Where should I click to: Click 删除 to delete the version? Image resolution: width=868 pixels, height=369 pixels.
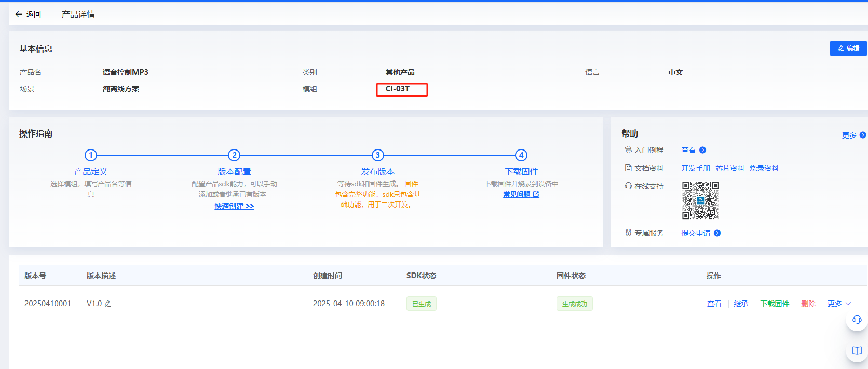point(808,304)
